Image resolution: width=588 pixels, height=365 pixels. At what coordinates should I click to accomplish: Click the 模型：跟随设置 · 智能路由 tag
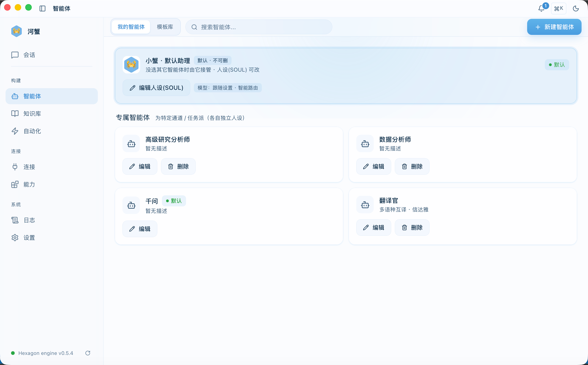[228, 88]
